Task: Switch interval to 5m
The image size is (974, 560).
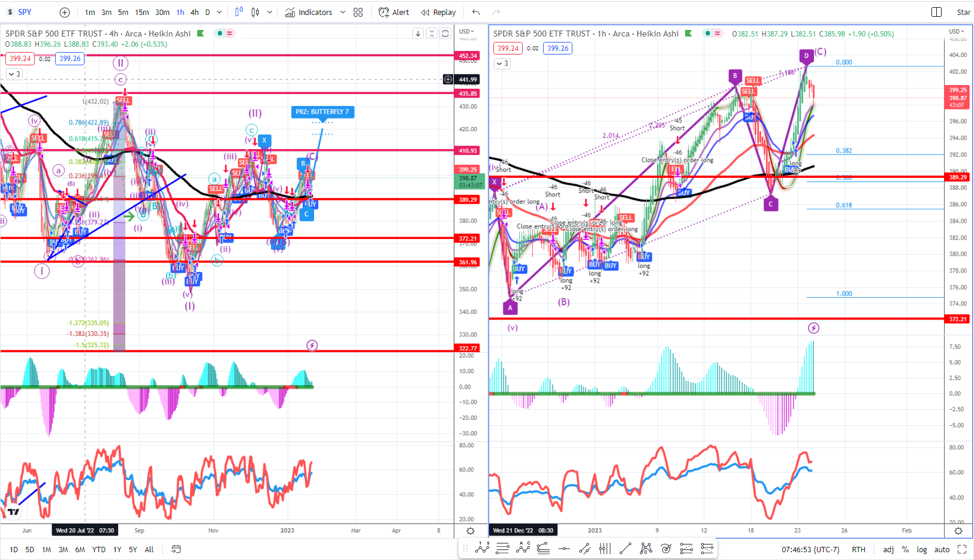Action: 123,12
